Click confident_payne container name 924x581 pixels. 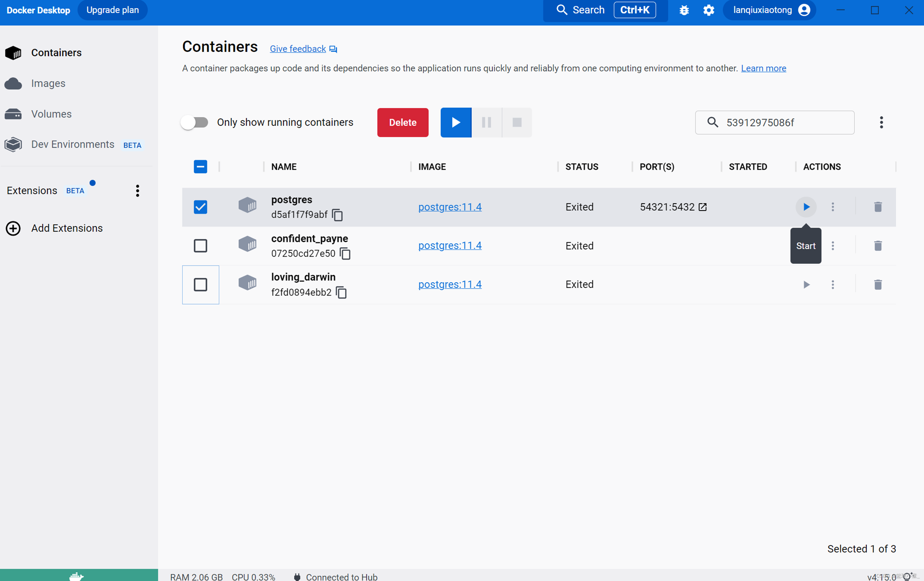[x=309, y=238]
